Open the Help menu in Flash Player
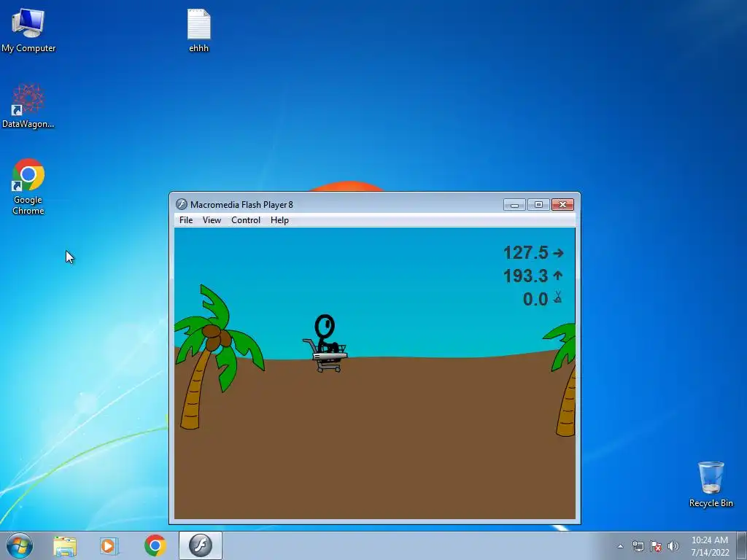747x560 pixels. tap(279, 220)
